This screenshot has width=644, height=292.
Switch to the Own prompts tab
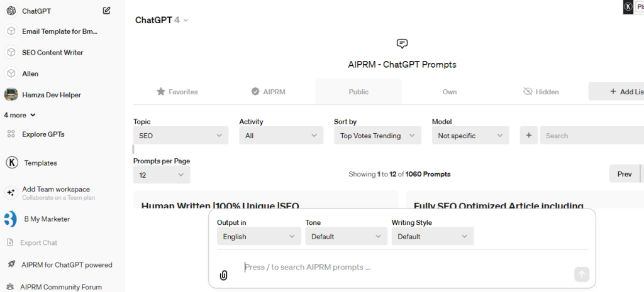click(449, 92)
